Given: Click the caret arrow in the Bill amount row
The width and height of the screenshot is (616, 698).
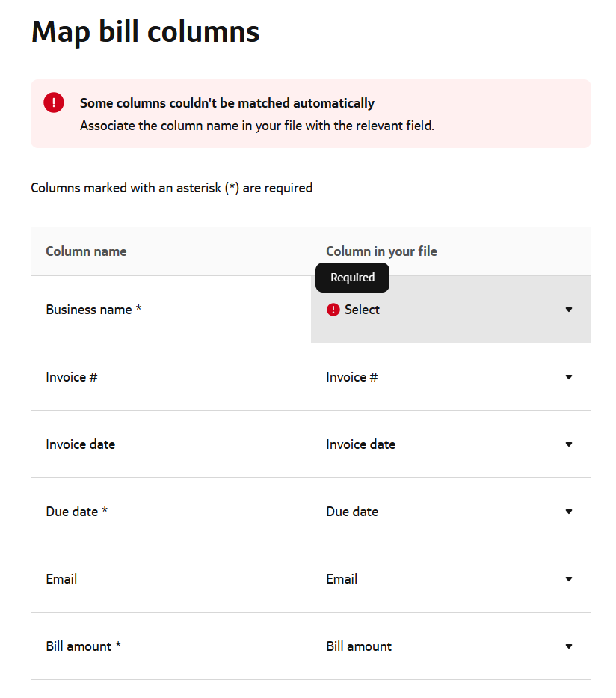Looking at the screenshot, I should point(569,646).
